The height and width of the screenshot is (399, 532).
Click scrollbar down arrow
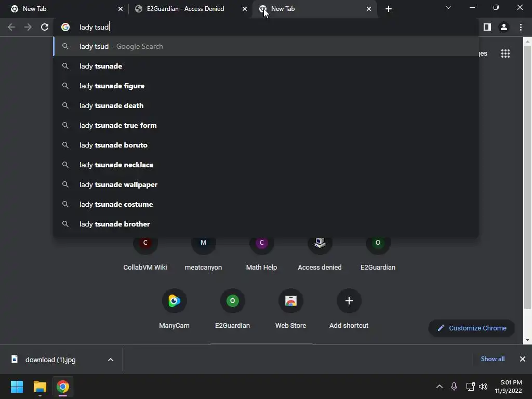[x=527, y=340]
